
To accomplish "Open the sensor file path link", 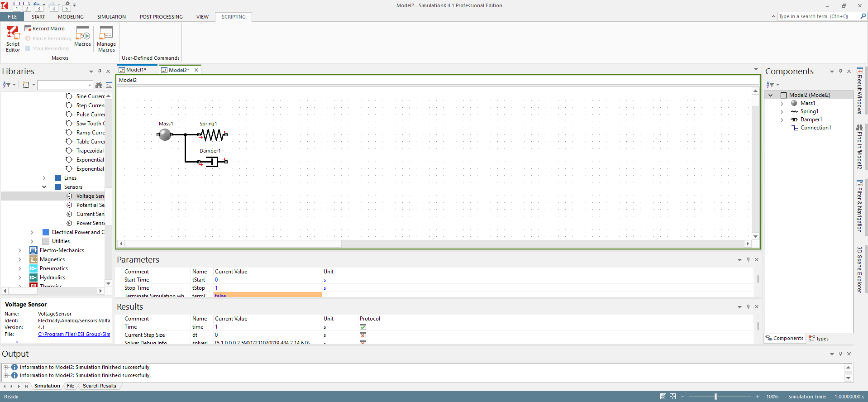I will 74,335.
